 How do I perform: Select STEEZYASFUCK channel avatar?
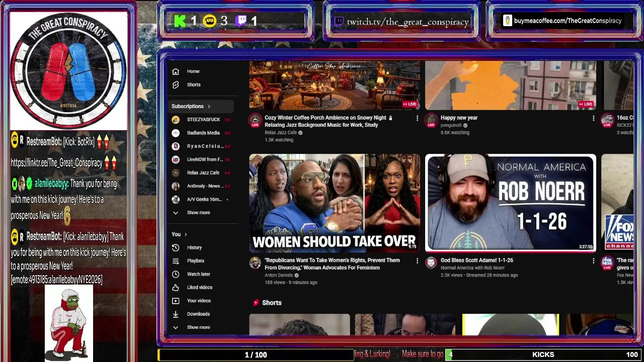176,120
